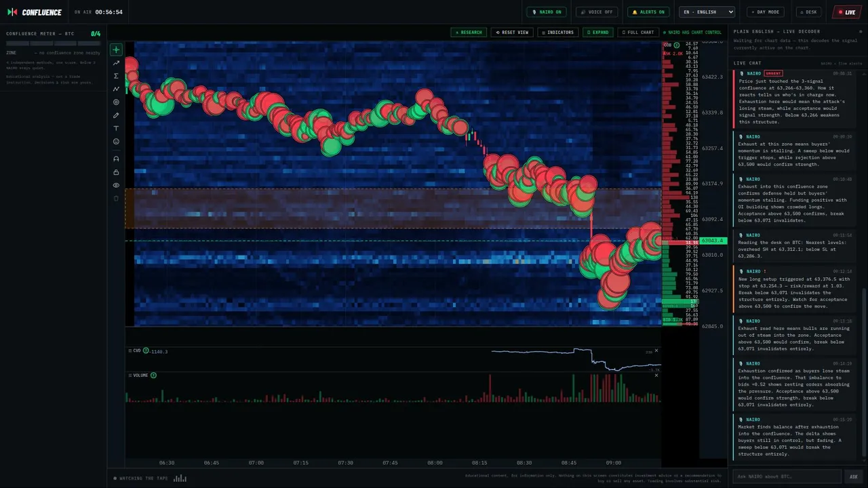Click the ASK button
Screen dimensions: 868x488
[854, 476]
